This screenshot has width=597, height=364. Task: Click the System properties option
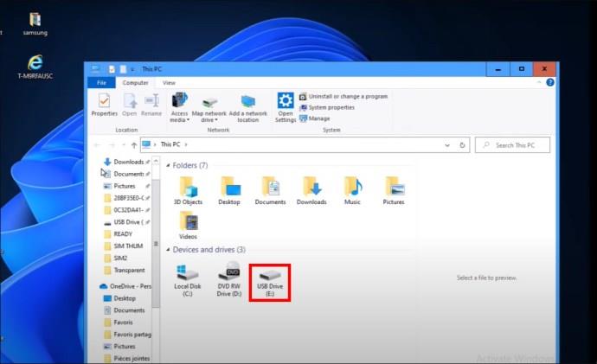[327, 107]
